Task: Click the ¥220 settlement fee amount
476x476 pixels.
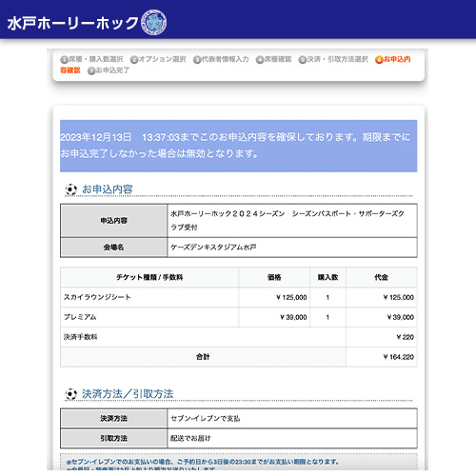Action: pyautogui.click(x=406, y=337)
